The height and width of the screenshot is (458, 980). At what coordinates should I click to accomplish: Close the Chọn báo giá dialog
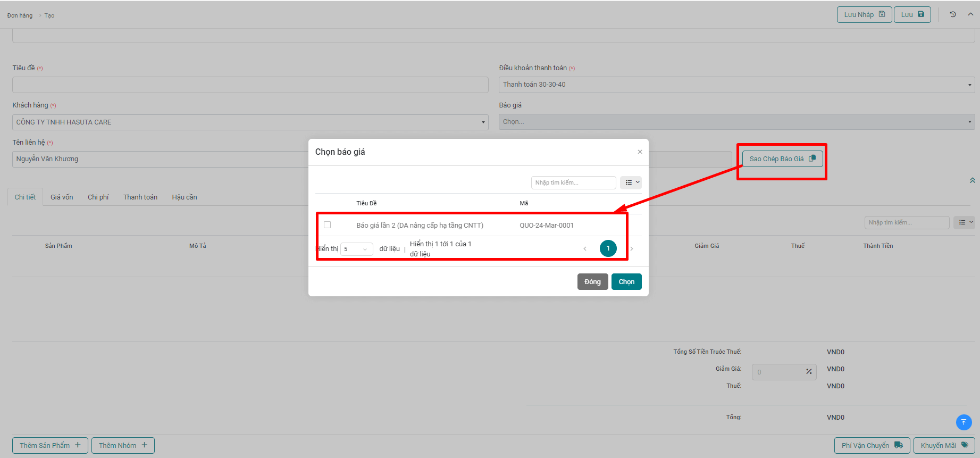tap(640, 152)
